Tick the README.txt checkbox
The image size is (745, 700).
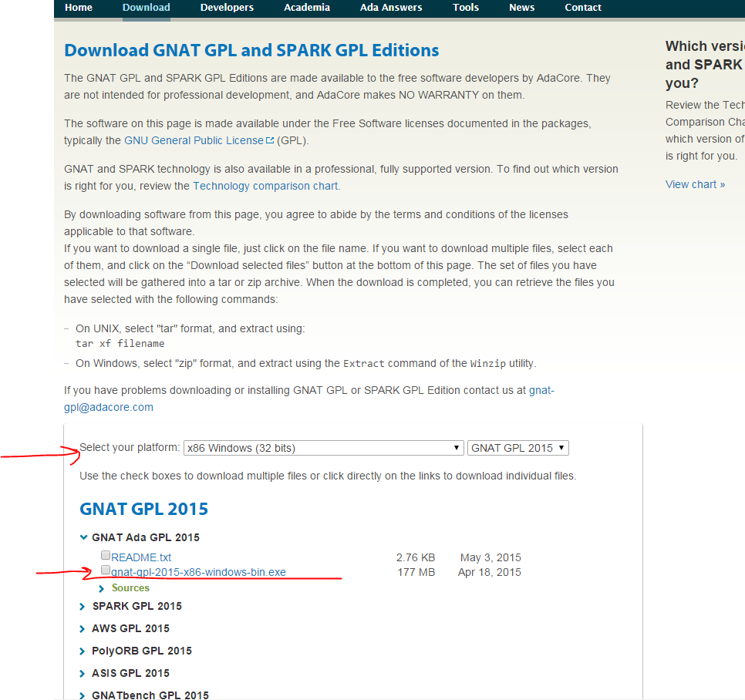(106, 555)
